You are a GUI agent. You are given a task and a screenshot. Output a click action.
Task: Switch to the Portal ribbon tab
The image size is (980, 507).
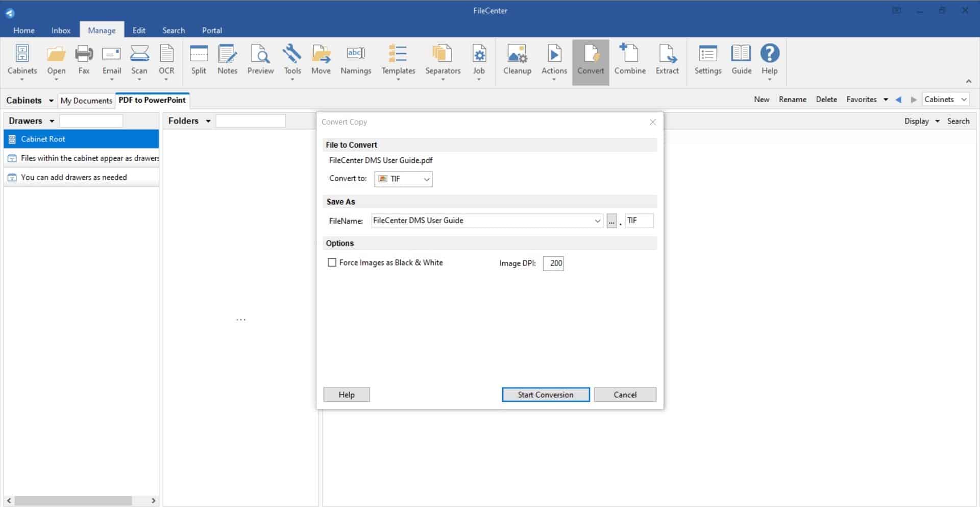[x=212, y=30]
